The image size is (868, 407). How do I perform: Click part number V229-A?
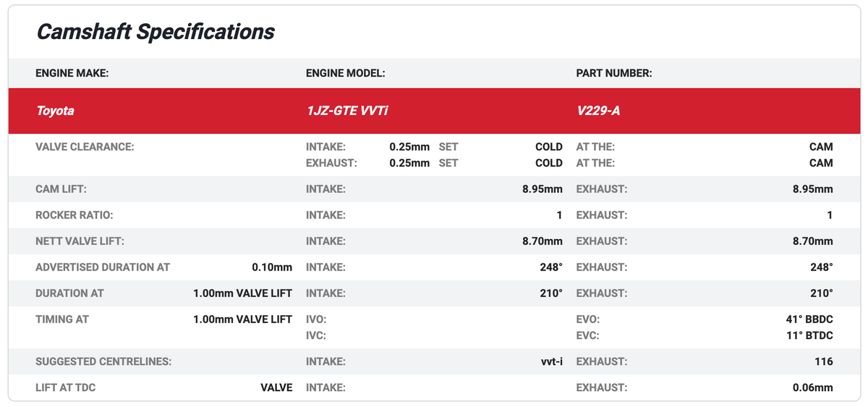pos(597,111)
